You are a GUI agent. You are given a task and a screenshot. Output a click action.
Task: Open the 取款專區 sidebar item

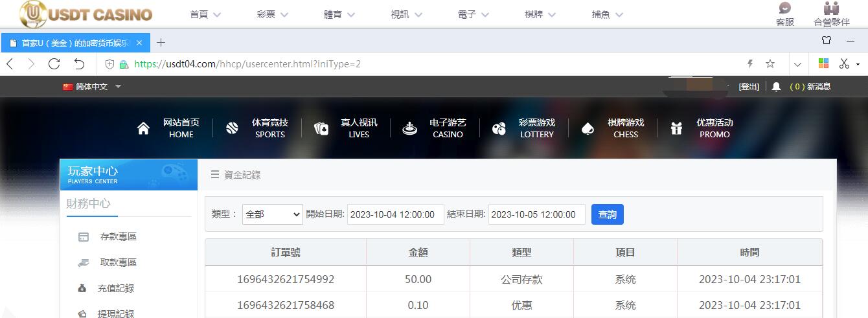[x=108, y=263]
